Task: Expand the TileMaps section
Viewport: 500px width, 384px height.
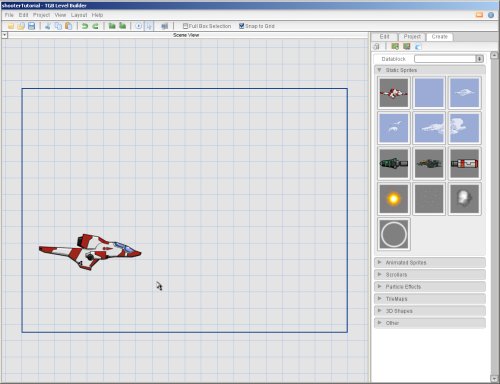Action: [430, 299]
